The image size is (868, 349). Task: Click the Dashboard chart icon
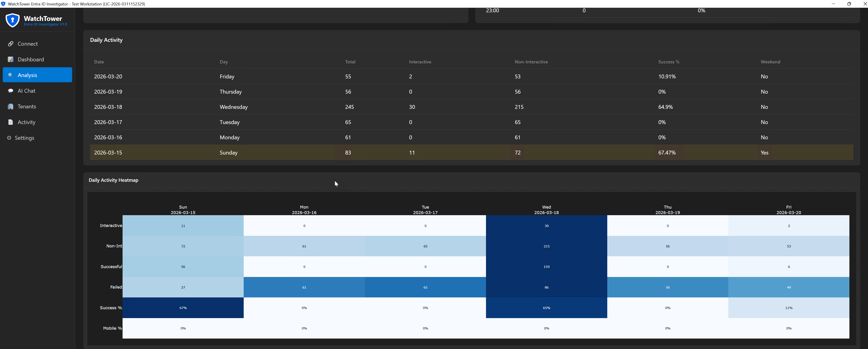(11, 60)
